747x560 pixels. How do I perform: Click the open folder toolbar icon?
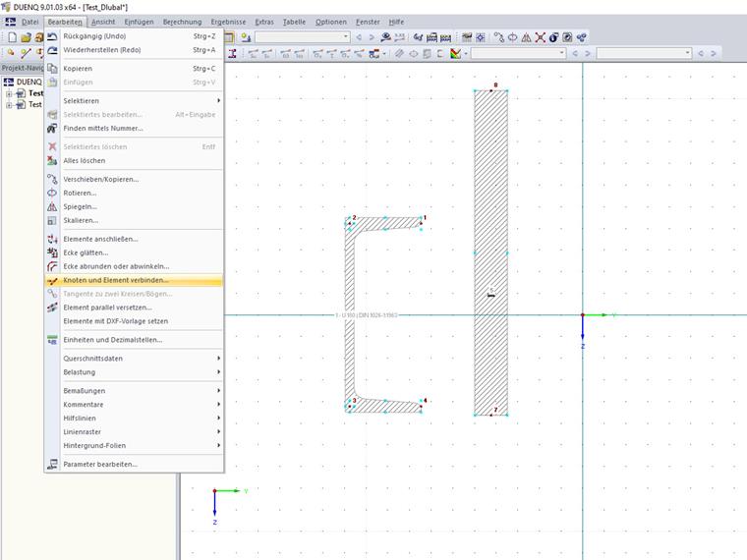(x=26, y=37)
